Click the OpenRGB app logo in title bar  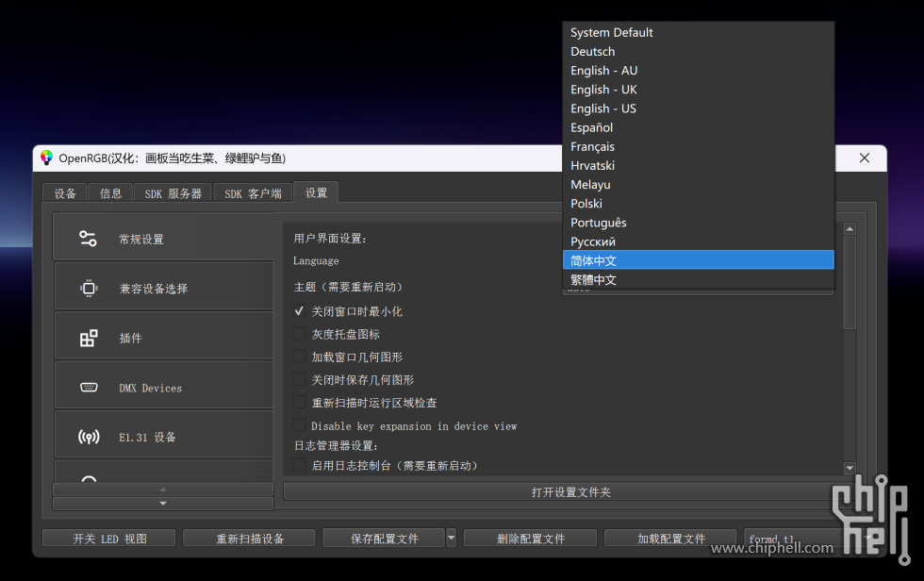tap(46, 158)
